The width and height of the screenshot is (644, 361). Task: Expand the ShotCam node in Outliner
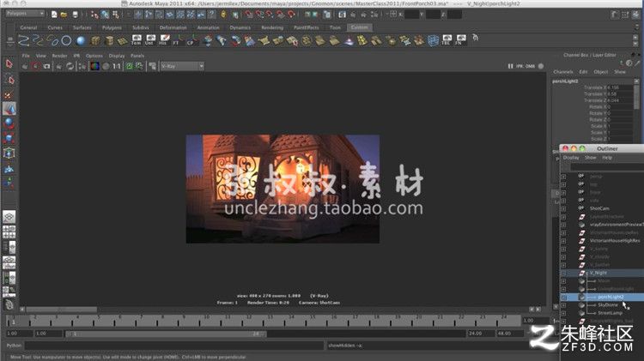(x=563, y=208)
